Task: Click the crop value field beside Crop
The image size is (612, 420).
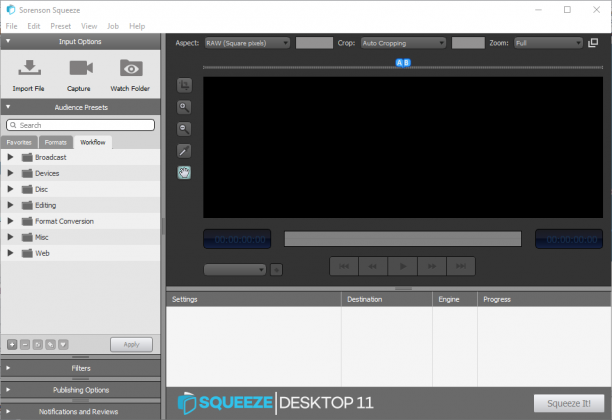Action: pos(468,43)
